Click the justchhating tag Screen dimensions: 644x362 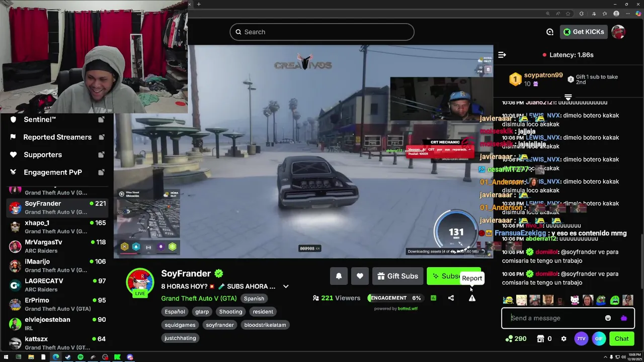pos(180,338)
